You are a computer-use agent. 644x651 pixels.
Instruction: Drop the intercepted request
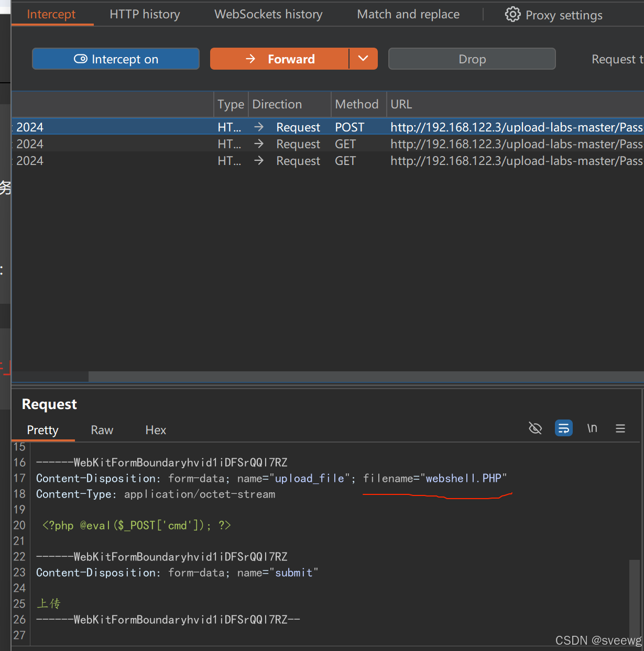(x=472, y=59)
